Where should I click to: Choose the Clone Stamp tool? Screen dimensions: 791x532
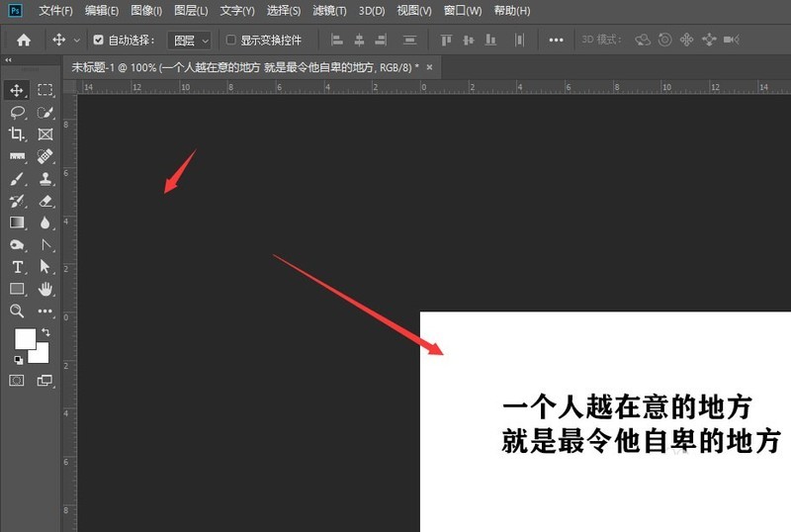pos(44,179)
